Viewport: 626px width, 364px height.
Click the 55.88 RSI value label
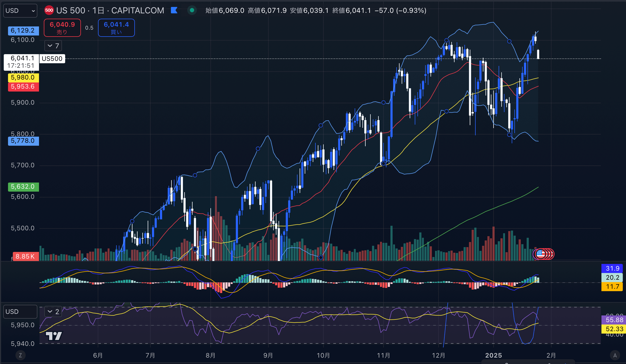tap(614, 320)
